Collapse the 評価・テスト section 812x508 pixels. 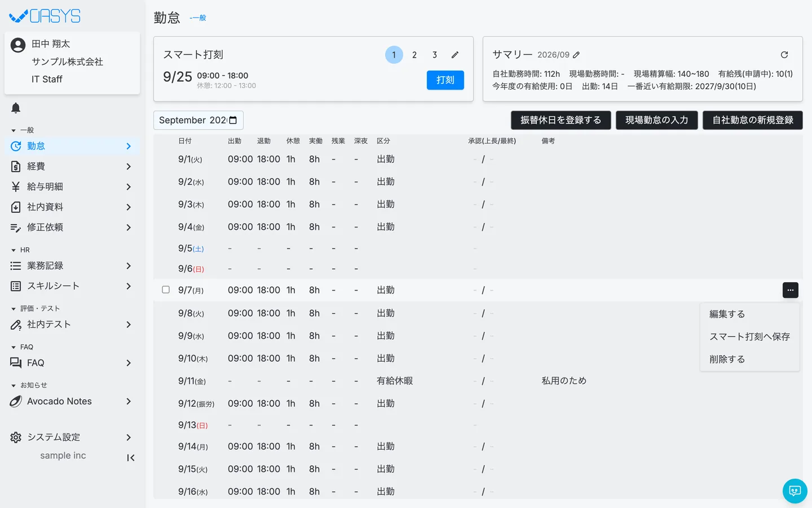[35, 309]
